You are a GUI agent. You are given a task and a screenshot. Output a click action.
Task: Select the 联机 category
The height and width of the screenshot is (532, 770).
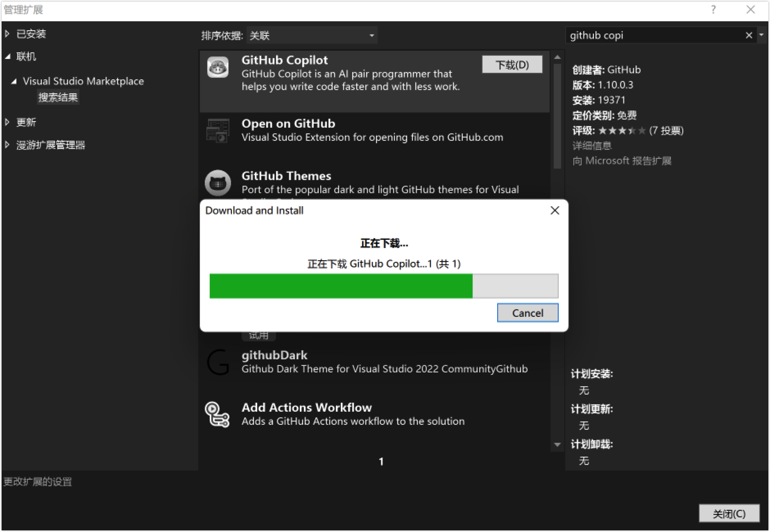[26, 56]
